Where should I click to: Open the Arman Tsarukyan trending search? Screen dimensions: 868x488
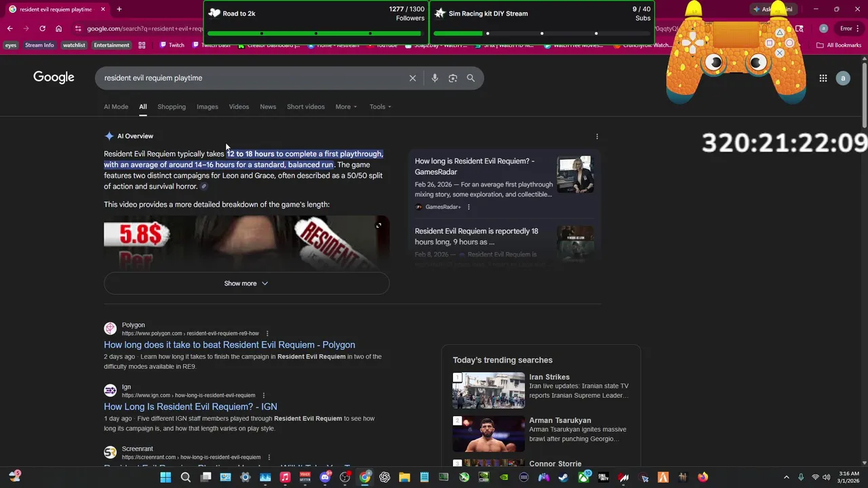560,420
